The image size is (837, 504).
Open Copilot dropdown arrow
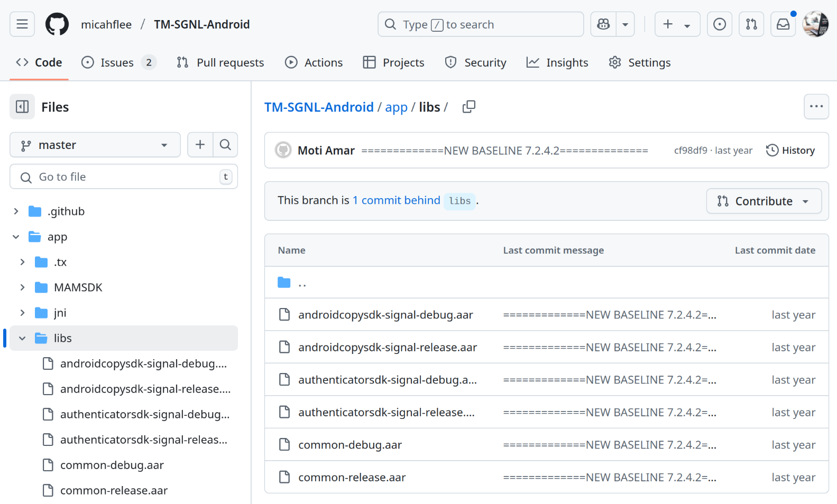tap(625, 24)
